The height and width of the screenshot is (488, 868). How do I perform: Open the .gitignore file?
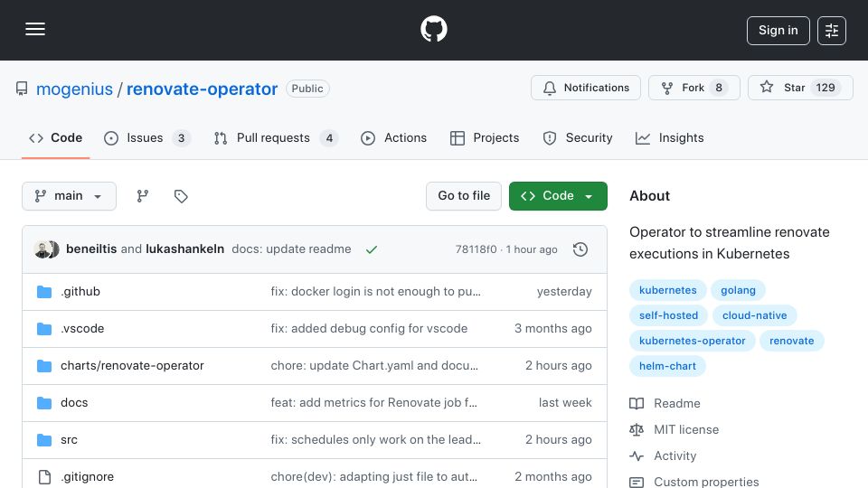88,477
